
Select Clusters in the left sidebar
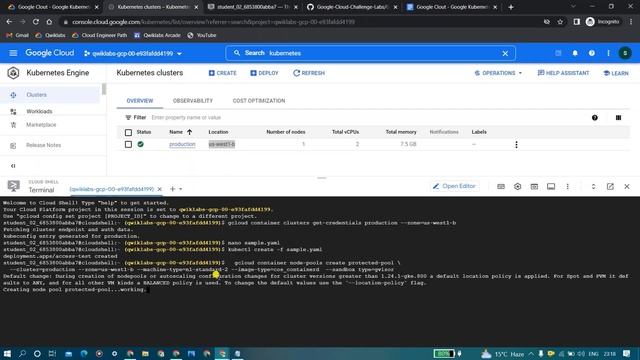50,95
